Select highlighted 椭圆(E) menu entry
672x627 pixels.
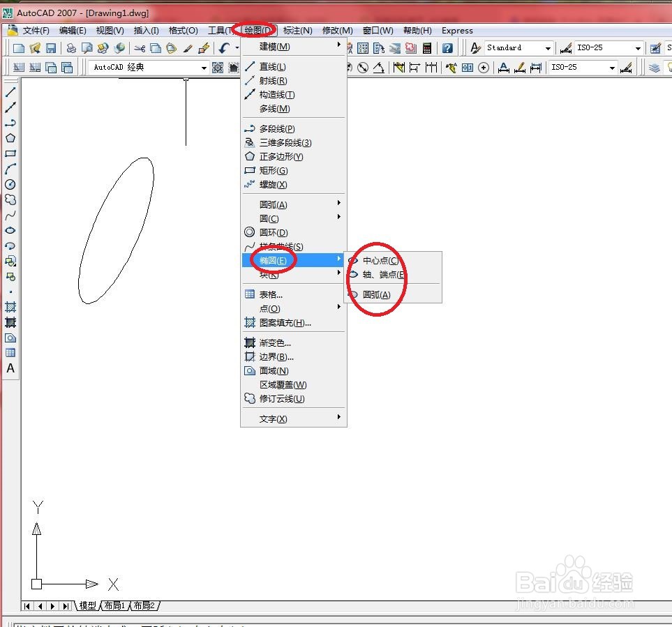(294, 260)
